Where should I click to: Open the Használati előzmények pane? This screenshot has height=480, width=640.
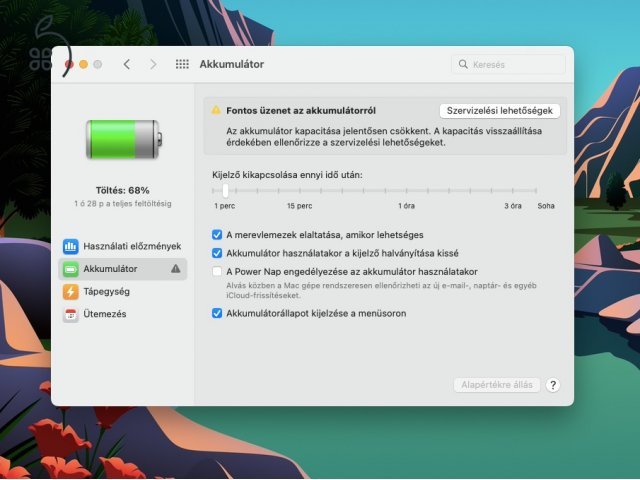(122, 246)
